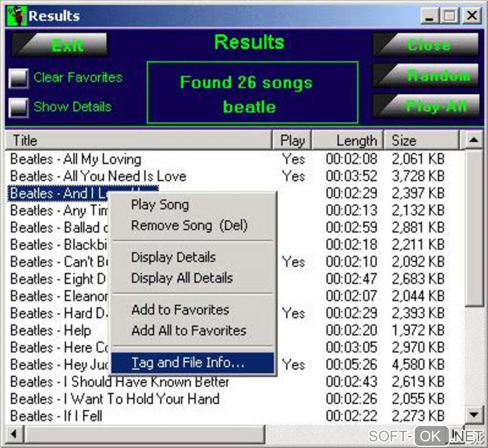488x448 pixels.
Task: Click size 3,728 KB cell
Action: [x=418, y=176]
